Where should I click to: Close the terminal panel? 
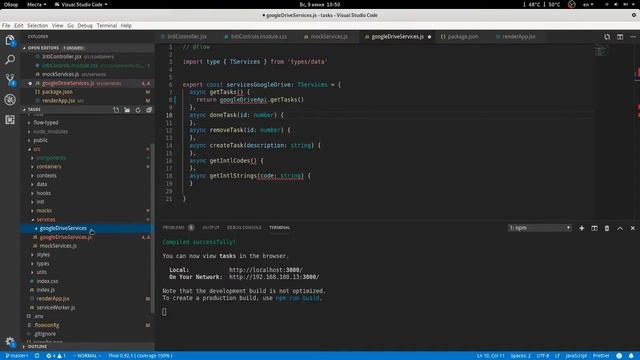tap(633, 228)
